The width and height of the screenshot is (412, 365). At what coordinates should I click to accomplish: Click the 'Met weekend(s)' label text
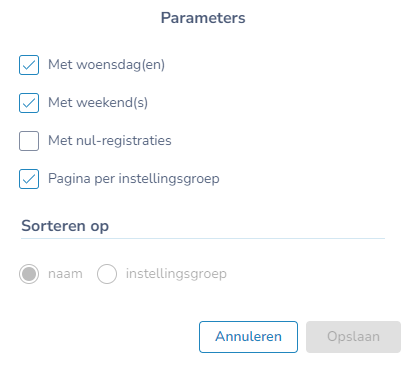coord(98,103)
